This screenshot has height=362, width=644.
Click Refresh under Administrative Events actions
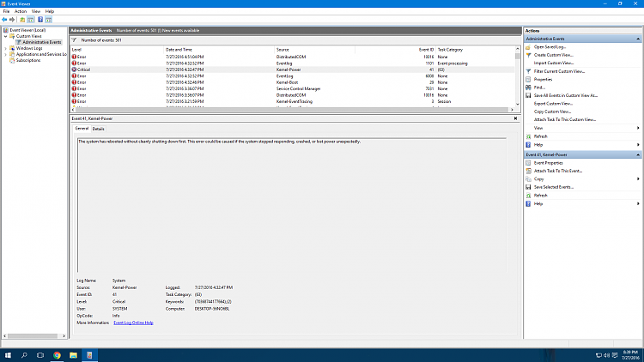pyautogui.click(x=540, y=136)
